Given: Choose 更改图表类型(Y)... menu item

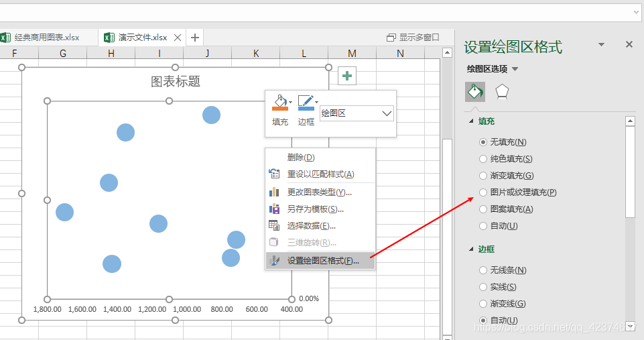Looking at the screenshot, I should point(320,192).
